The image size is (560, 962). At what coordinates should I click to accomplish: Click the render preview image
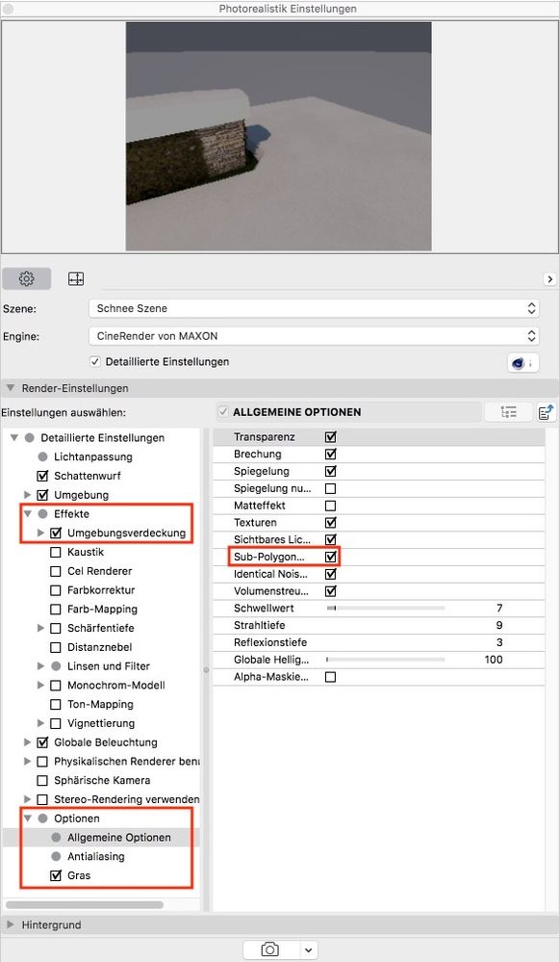[x=278, y=136]
